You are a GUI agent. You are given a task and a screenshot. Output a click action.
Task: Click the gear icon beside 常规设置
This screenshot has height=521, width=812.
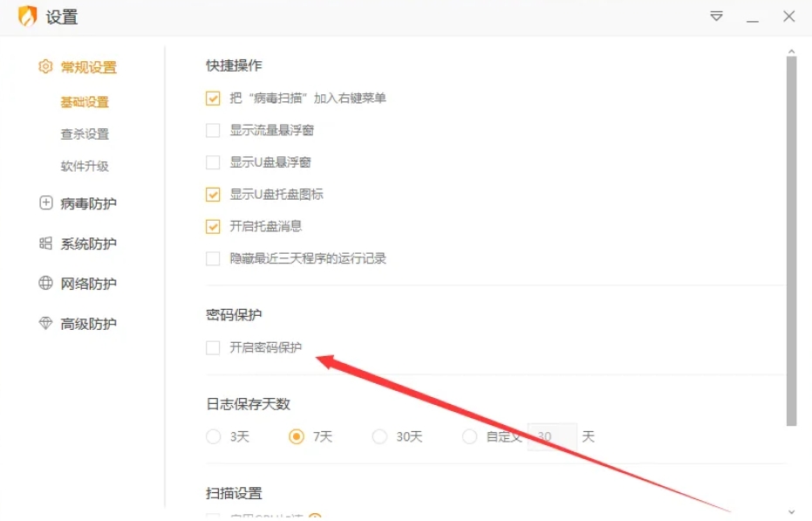pyautogui.click(x=44, y=66)
